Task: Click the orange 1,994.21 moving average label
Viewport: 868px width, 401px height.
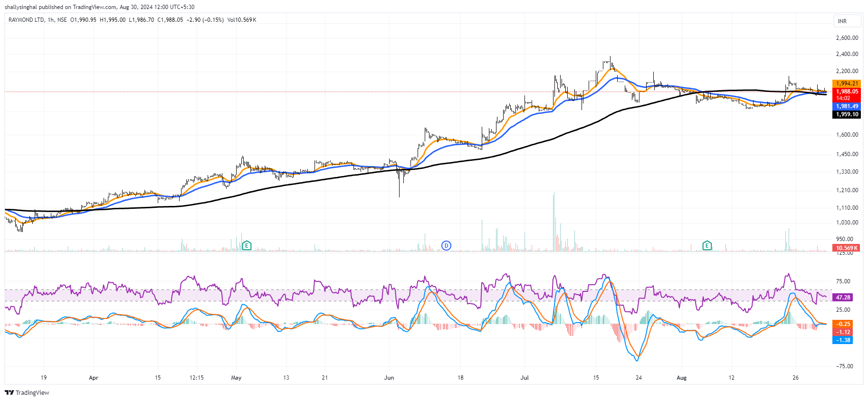Action: tap(847, 84)
